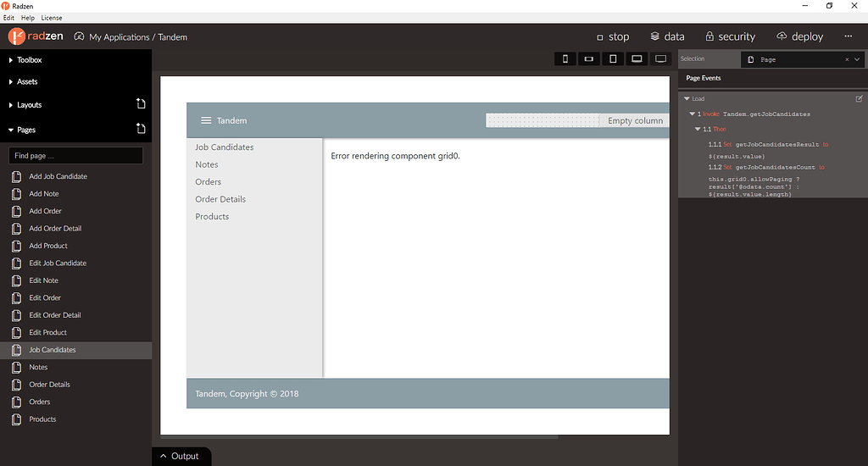
Task: Collapse the Invoke getJobCandidates step
Action: coord(692,114)
